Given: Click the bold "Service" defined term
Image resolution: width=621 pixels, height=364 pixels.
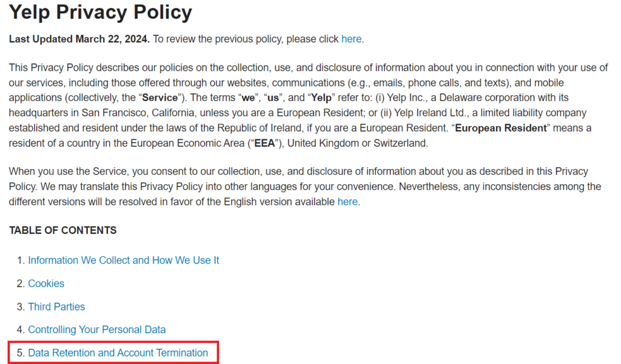Looking at the screenshot, I should coord(159,98).
